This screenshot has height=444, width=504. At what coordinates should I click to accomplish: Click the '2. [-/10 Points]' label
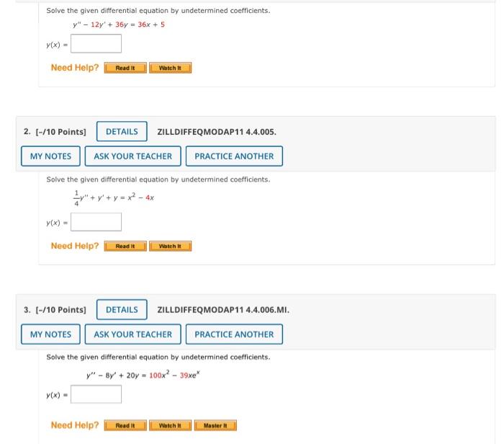(55, 132)
